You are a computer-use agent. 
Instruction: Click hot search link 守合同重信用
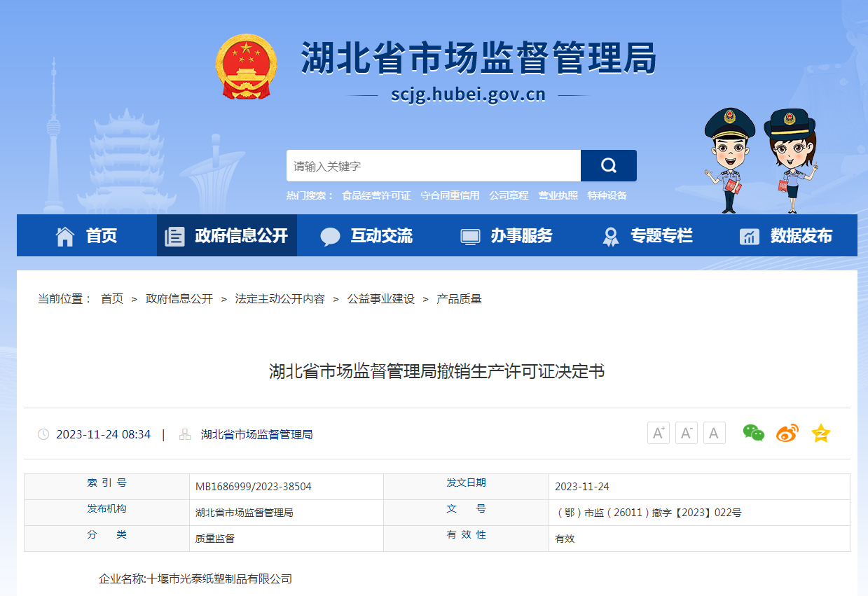450,196
